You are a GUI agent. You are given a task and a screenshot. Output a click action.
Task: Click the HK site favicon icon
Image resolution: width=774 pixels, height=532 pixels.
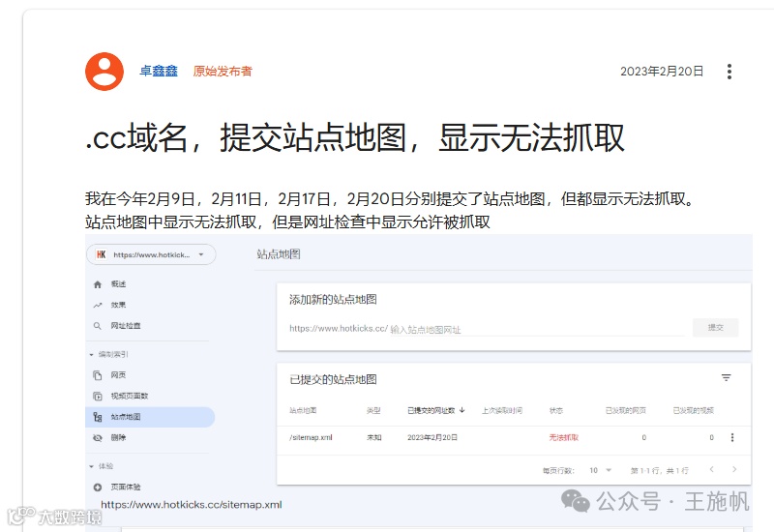pyautogui.click(x=102, y=254)
